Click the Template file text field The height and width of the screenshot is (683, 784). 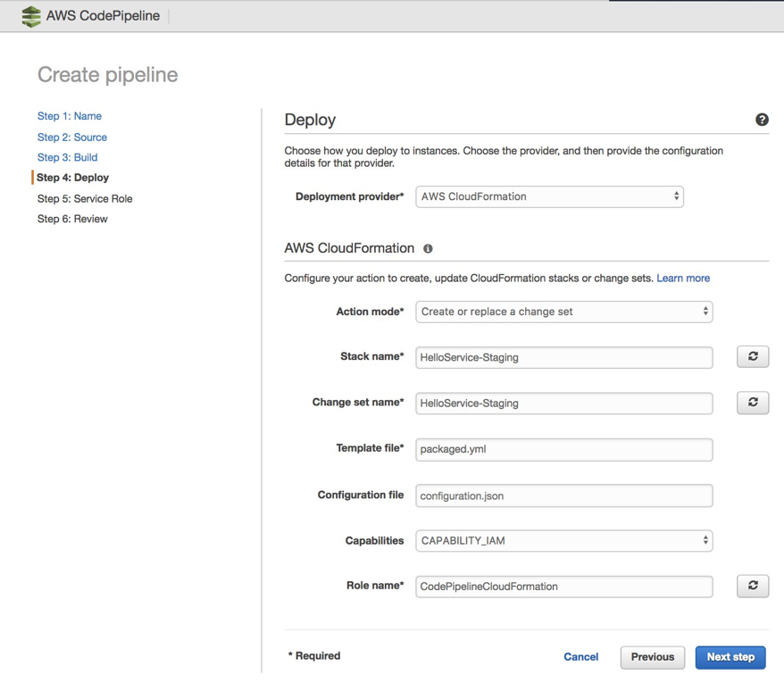click(563, 449)
